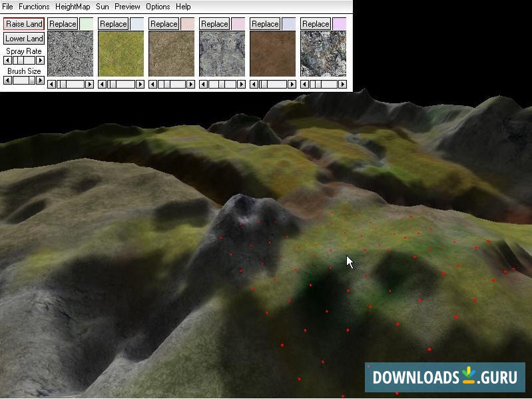Decrease Brush Size with left arrow
532x399 pixels.
pos(7,81)
